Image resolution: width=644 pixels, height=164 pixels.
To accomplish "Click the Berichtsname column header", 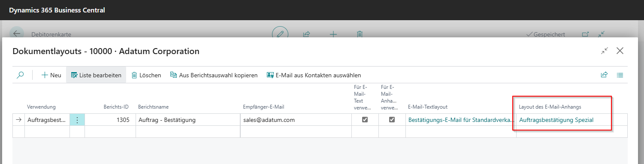I will point(153,107).
